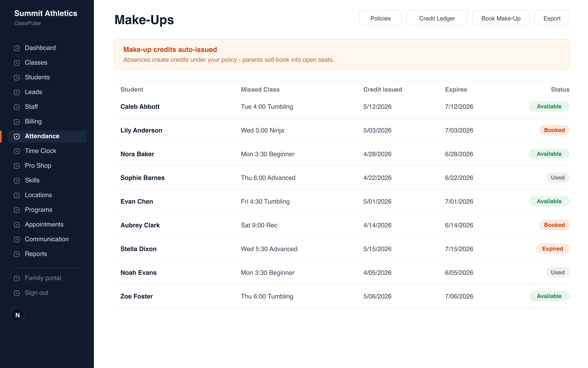
Task: Open Students section label
Action: [x=37, y=77]
